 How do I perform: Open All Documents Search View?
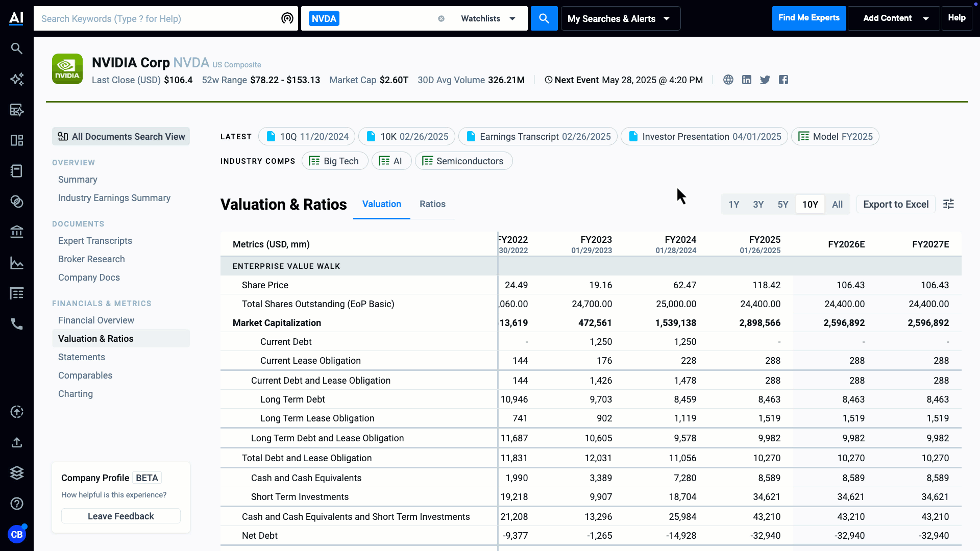[x=121, y=136]
